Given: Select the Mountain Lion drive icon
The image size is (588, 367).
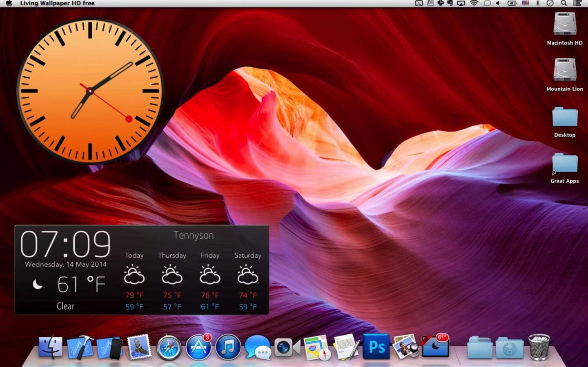Looking at the screenshot, I should pos(565,70).
